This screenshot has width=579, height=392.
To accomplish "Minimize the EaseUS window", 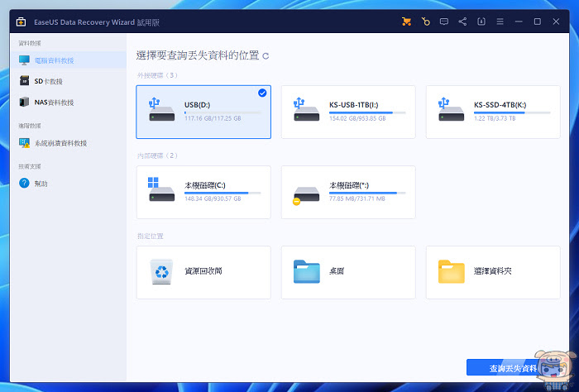I will click(519, 22).
